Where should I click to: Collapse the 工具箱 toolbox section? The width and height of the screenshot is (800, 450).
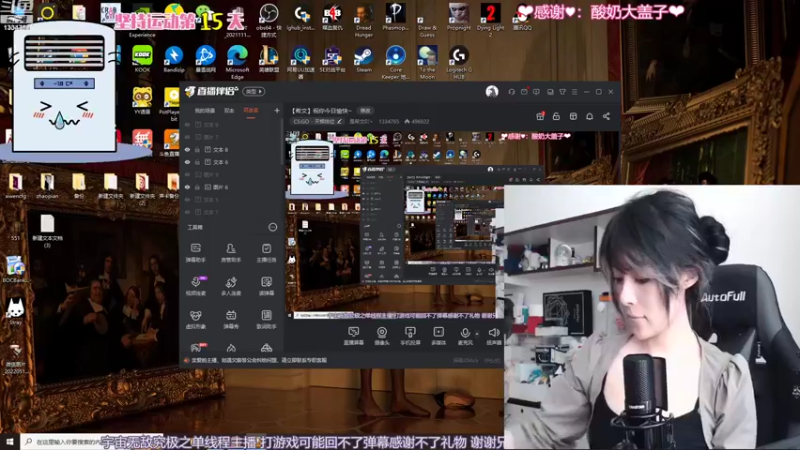pyautogui.click(x=272, y=227)
